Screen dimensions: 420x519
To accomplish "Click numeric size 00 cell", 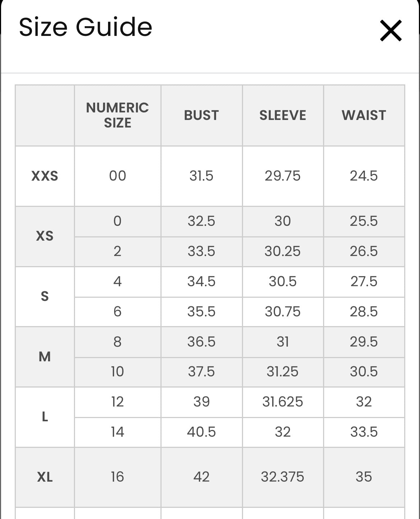I will tap(117, 176).
